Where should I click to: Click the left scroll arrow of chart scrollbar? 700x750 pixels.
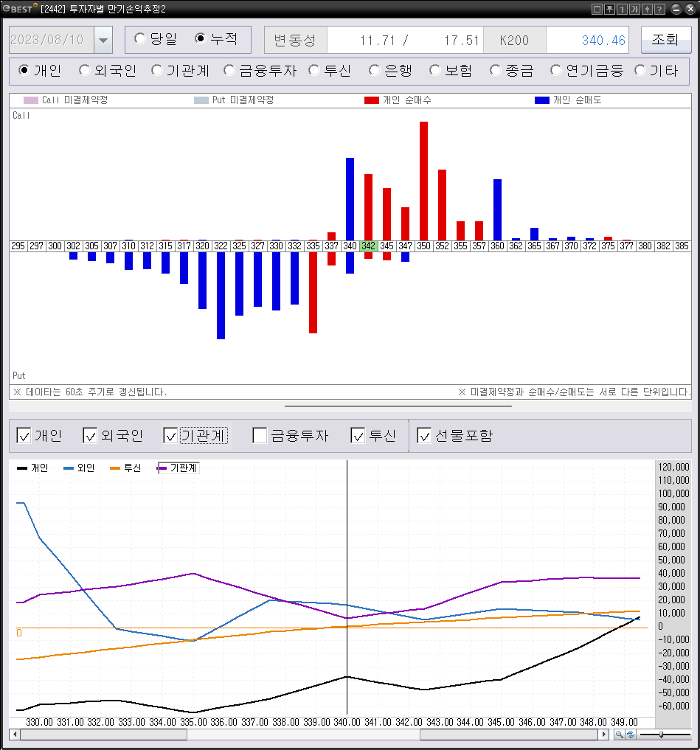15,735
